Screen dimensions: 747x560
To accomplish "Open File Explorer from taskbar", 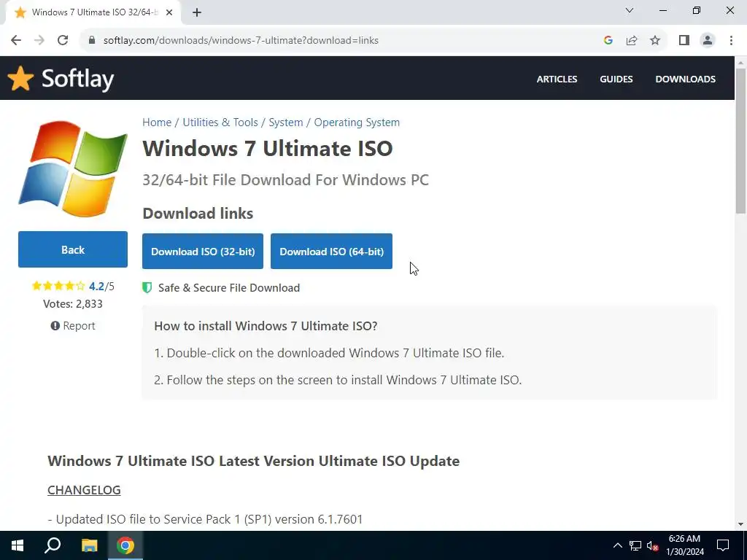I will point(89,545).
